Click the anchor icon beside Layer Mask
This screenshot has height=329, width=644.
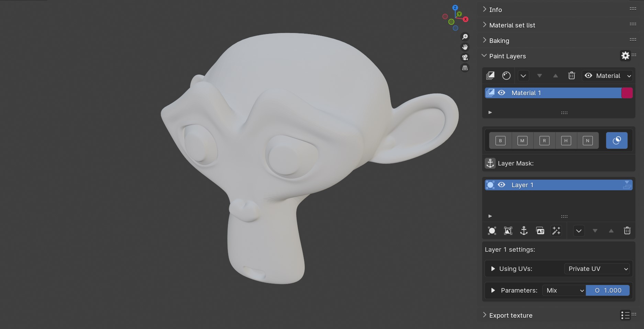click(490, 163)
